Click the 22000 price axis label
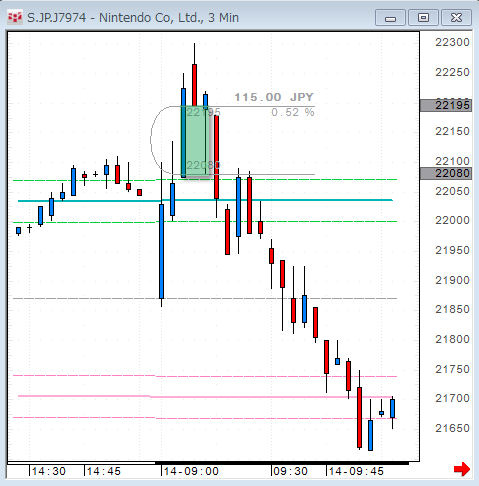479x486 pixels. point(452,220)
